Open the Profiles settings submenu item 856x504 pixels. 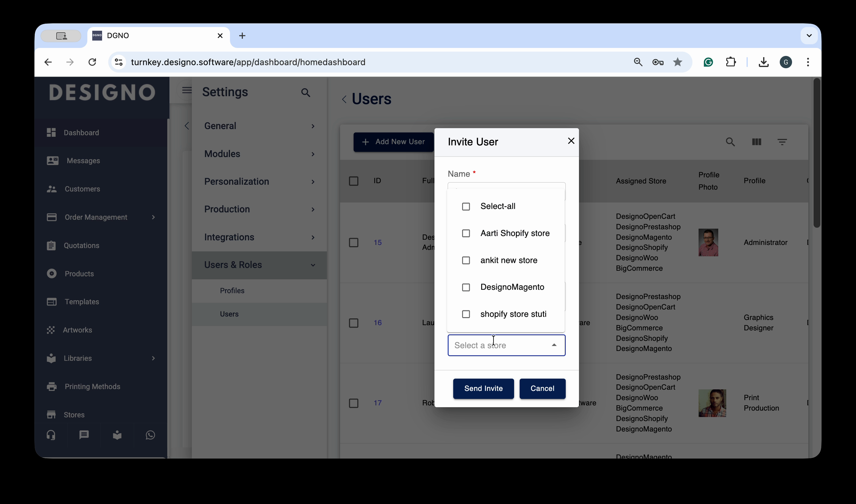(x=259, y=291)
